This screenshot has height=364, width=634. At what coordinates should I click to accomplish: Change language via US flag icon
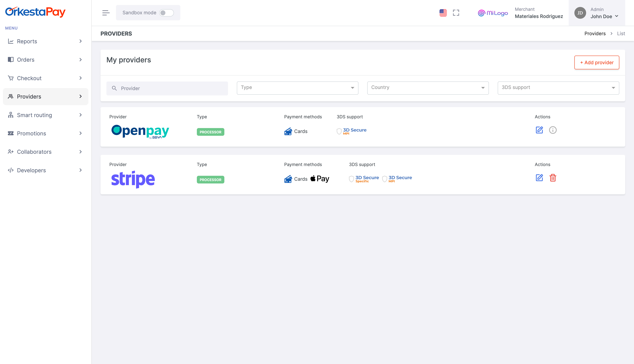(x=443, y=13)
